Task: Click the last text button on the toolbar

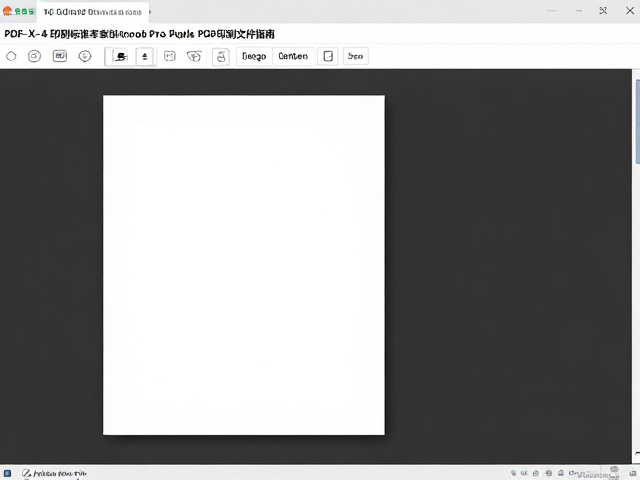Action: [x=356, y=56]
